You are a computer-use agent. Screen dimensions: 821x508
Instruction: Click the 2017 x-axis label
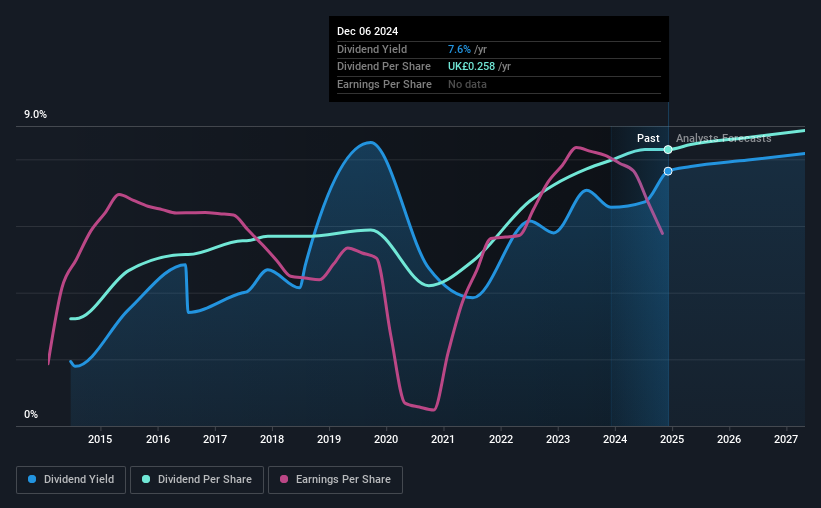tap(215, 439)
